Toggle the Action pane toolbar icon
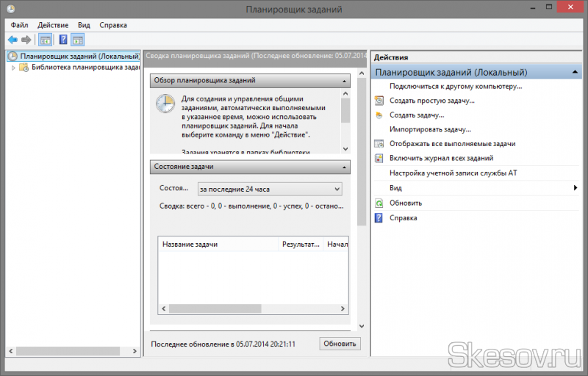Viewport: 588px width, 376px height. [78, 40]
